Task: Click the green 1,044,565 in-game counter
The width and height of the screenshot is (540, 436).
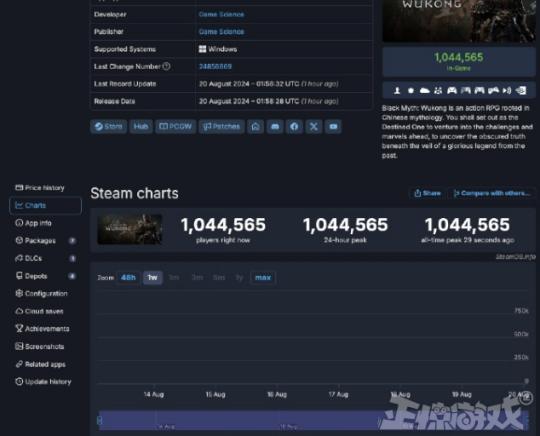Action: tap(459, 57)
